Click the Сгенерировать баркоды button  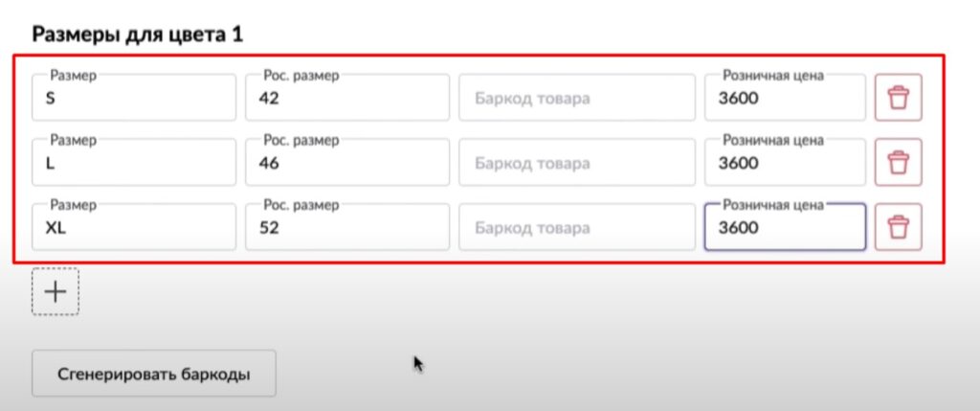tap(154, 374)
